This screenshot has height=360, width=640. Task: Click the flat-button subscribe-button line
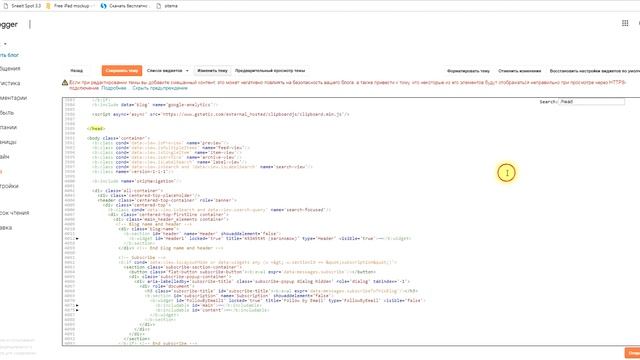click(253, 272)
